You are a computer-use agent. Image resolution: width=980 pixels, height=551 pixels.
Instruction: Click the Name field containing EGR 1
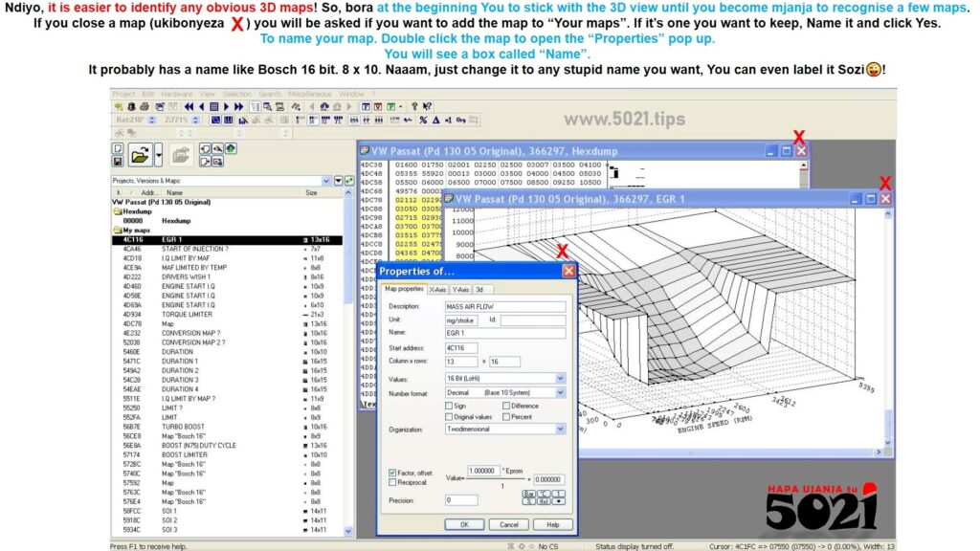point(505,333)
